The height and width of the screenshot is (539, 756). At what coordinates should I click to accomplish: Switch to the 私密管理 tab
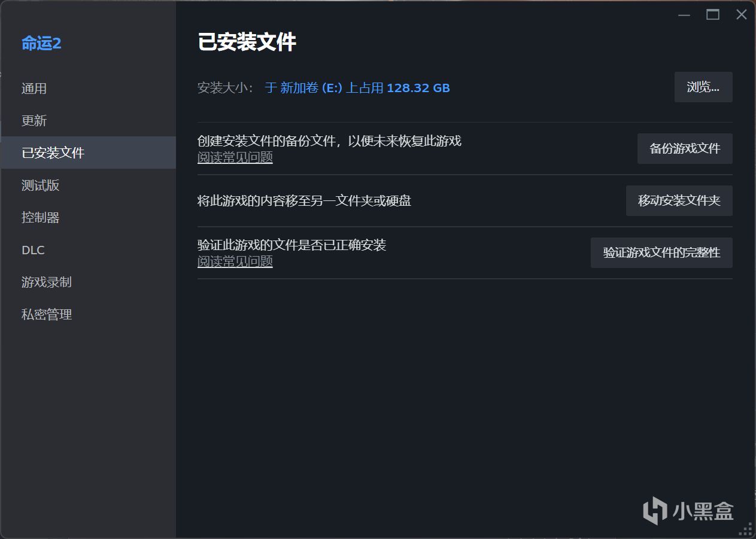tap(47, 315)
